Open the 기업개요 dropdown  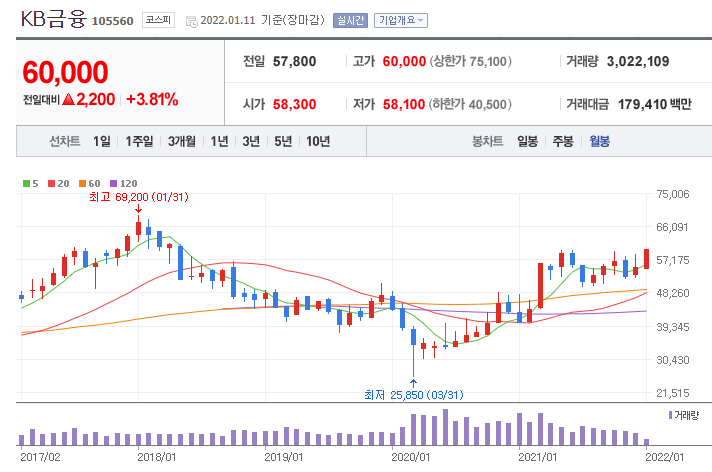tap(400, 20)
